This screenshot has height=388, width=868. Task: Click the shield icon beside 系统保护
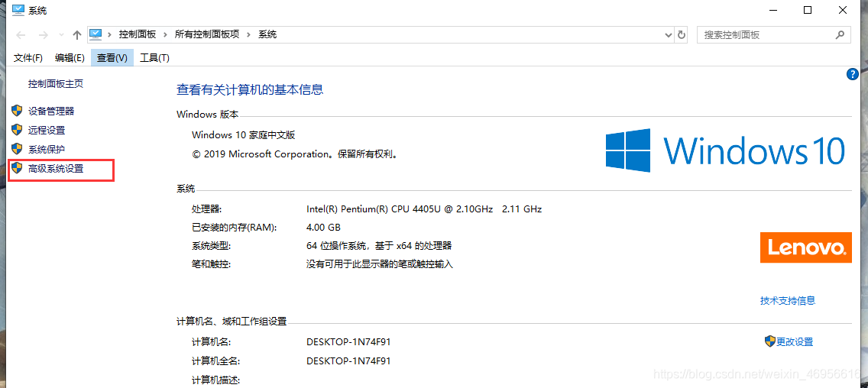[x=17, y=150]
